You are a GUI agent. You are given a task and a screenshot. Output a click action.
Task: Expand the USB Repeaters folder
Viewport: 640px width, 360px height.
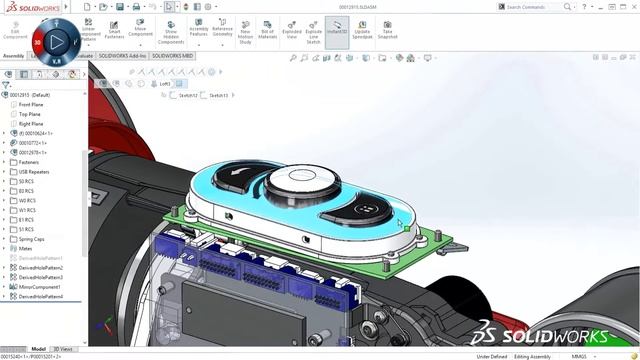tap(4, 172)
